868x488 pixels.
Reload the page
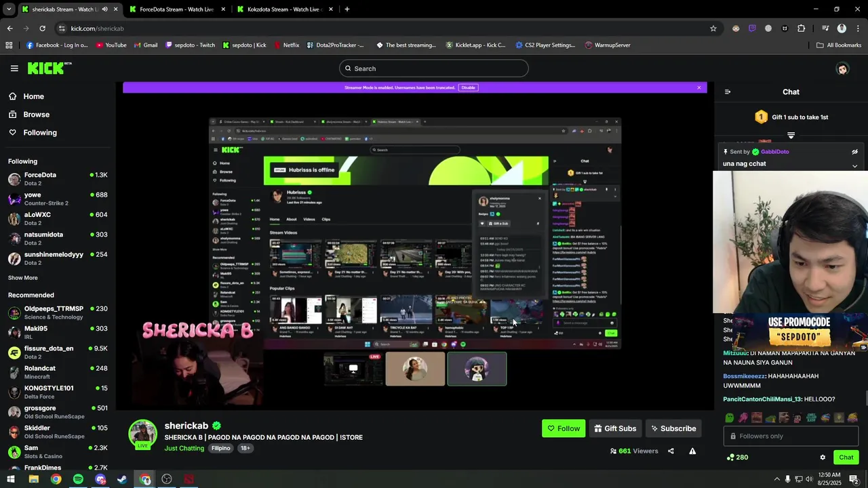coord(42,28)
